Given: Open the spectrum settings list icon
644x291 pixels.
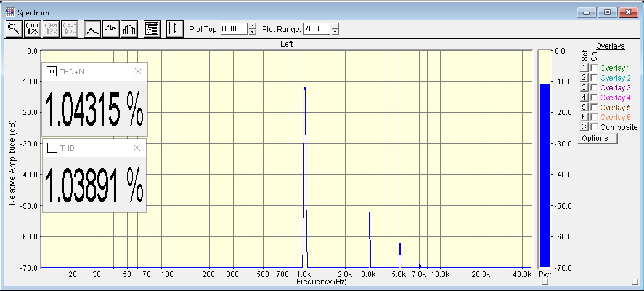Looking at the screenshot, I should [x=152, y=29].
